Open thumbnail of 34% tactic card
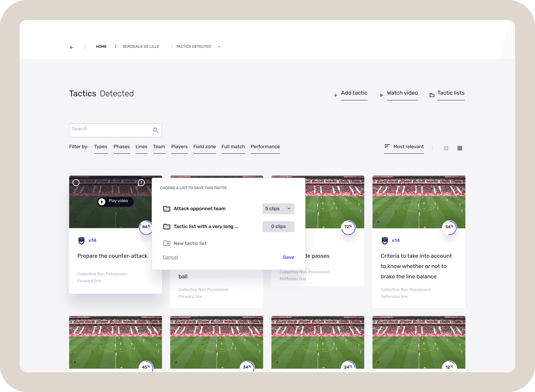The image size is (535, 392). 217,342
